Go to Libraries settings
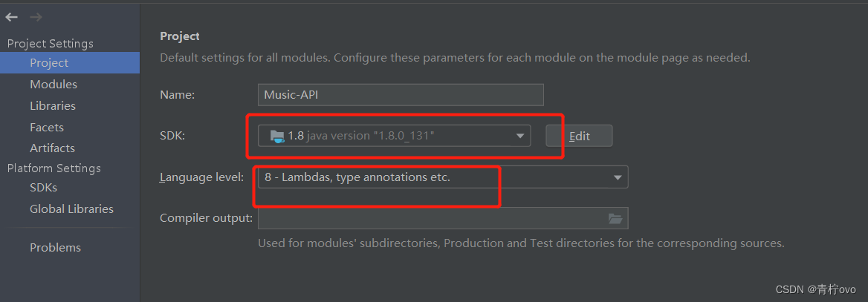 [53, 105]
